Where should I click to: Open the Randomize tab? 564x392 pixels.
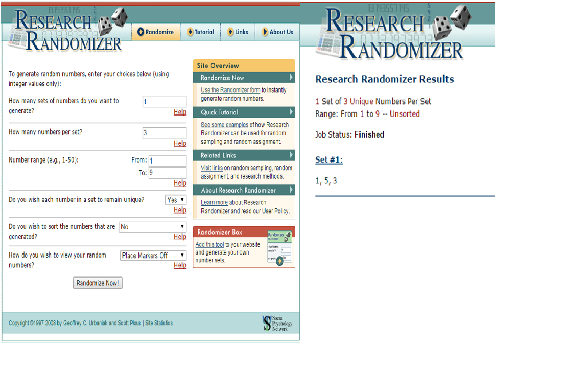tap(156, 32)
